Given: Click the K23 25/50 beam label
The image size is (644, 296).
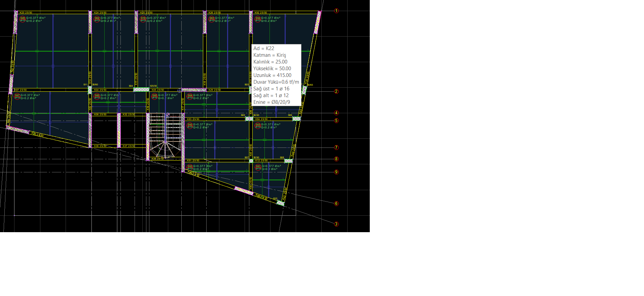Looking at the screenshot, I should tap(26, 13).
